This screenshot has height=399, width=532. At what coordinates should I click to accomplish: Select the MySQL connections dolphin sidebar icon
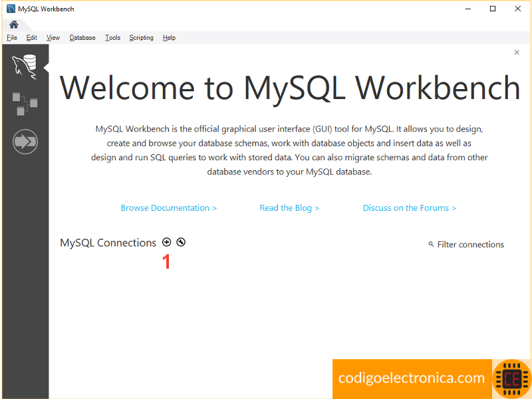coord(25,67)
